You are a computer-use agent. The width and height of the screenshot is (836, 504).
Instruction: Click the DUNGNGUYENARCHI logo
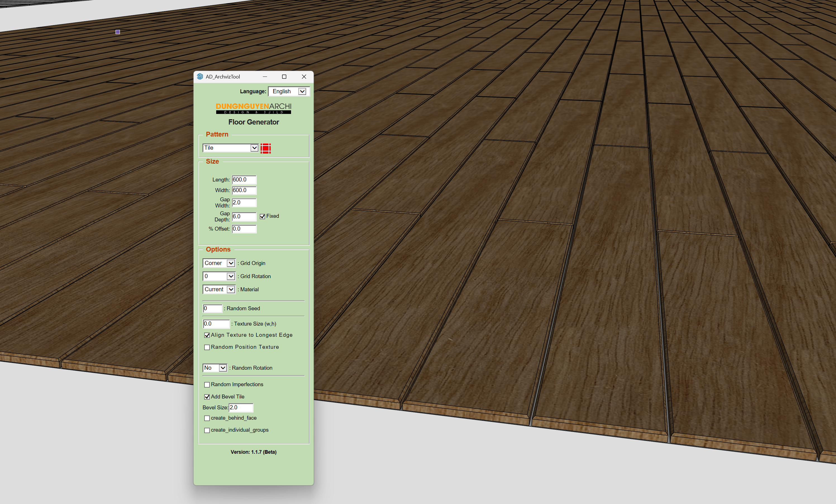(x=253, y=108)
